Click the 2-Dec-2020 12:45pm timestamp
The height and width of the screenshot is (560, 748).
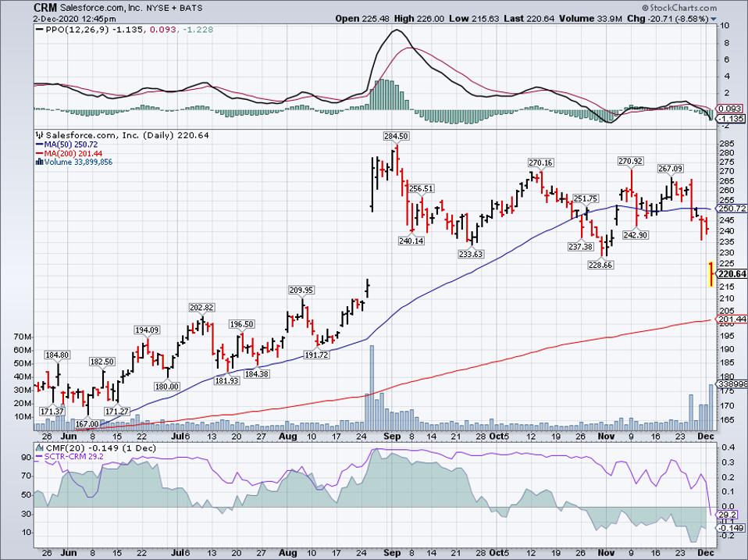click(75, 19)
